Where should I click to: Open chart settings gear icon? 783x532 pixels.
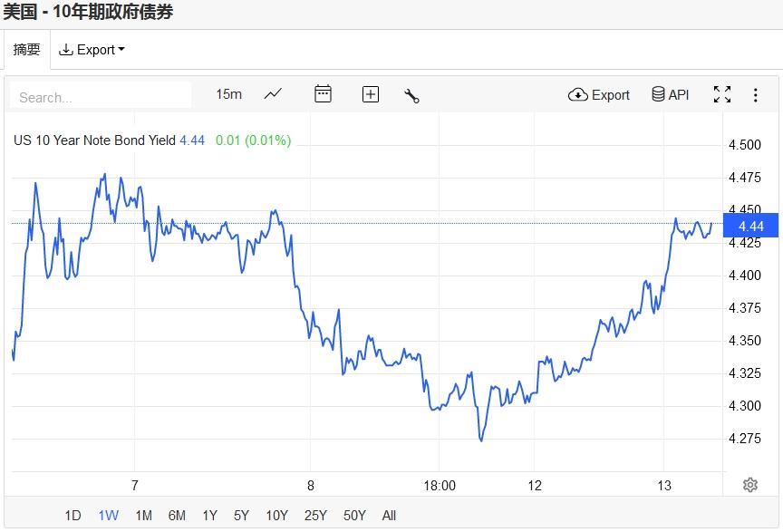pyautogui.click(x=749, y=485)
